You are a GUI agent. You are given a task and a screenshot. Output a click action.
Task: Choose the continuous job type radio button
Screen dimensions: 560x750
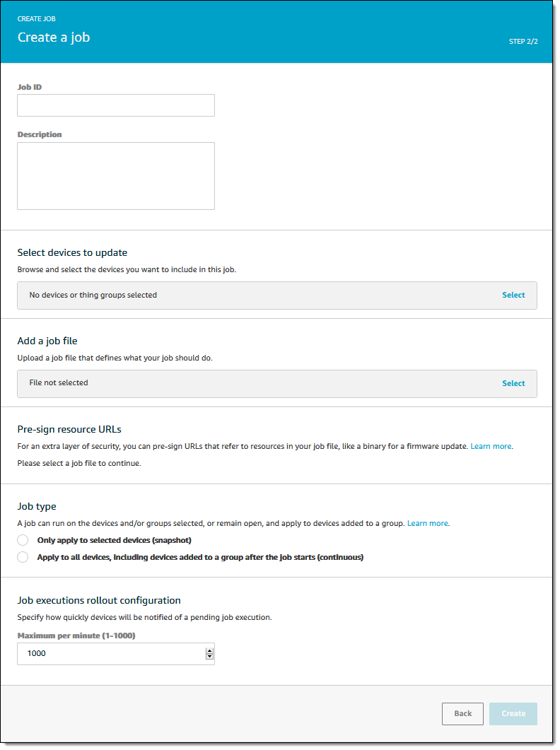tap(23, 557)
